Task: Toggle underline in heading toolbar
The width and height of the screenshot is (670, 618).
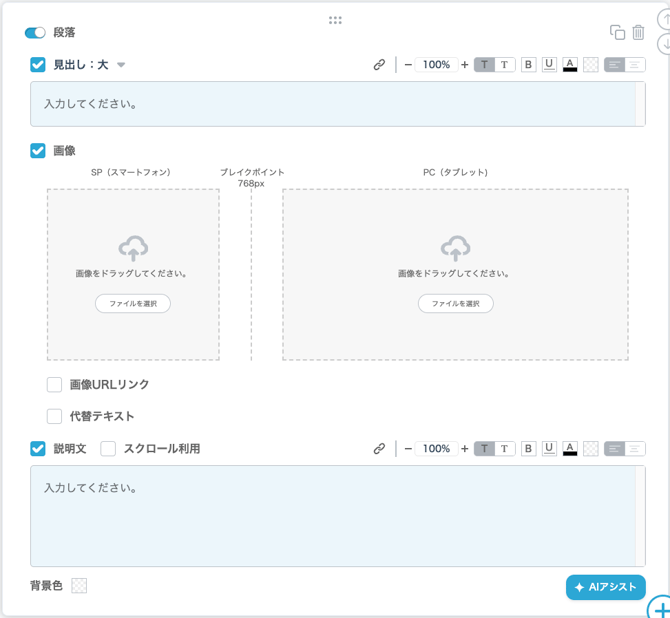Action: 549,65
